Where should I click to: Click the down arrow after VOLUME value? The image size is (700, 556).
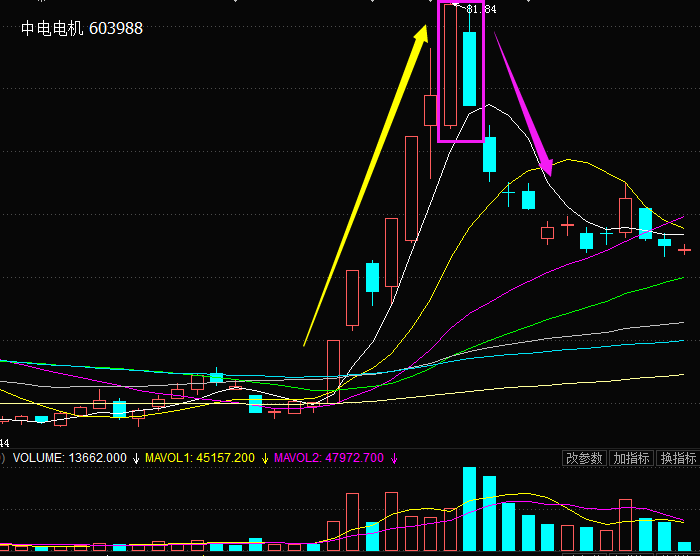tap(136, 458)
